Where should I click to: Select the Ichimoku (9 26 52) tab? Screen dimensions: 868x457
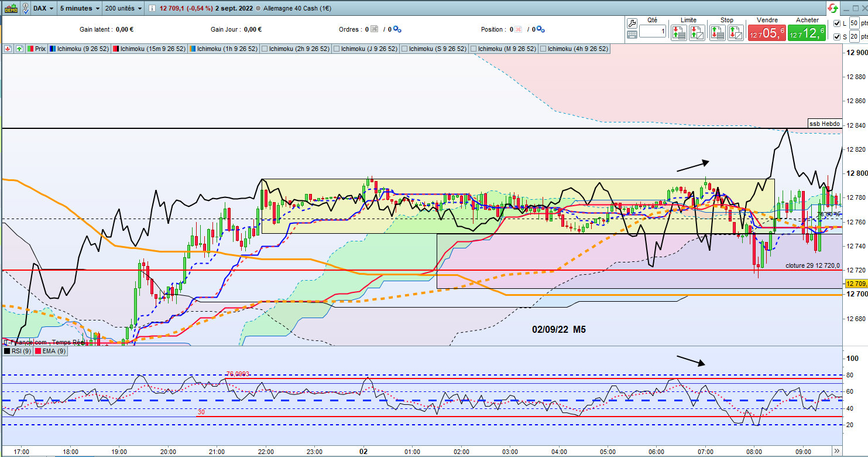79,49
